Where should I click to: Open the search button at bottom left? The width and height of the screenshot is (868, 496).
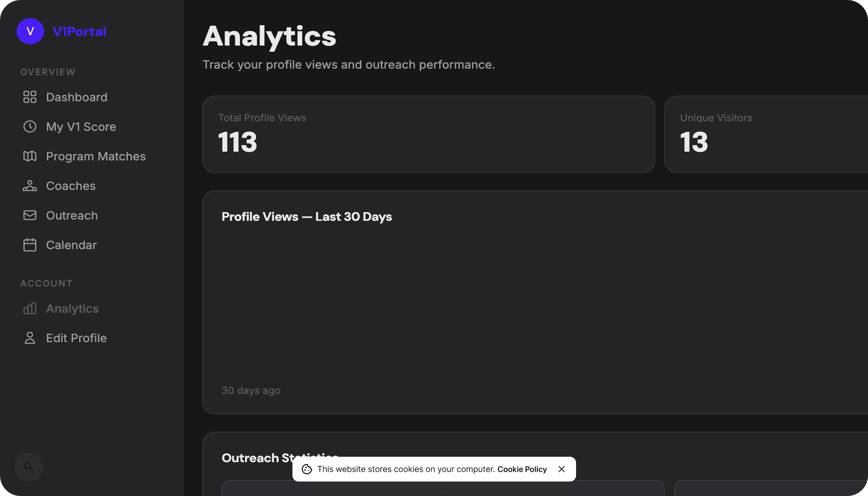pyautogui.click(x=29, y=467)
